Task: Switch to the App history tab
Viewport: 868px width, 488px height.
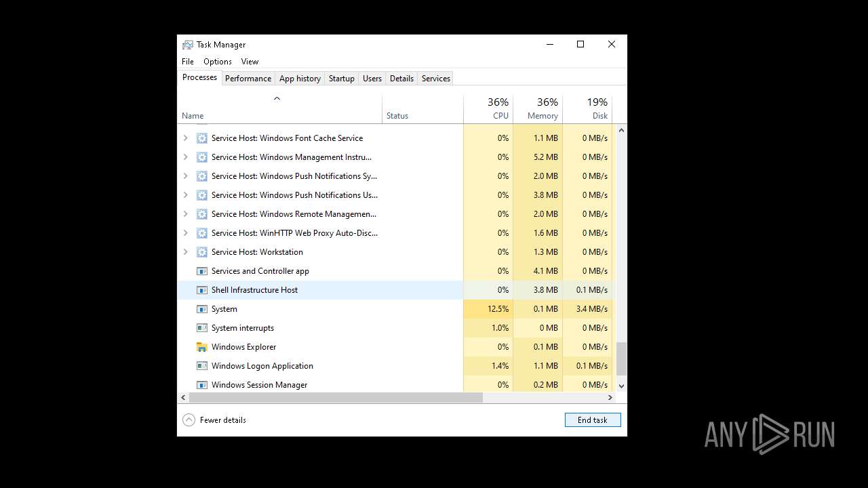Action: 300,79
